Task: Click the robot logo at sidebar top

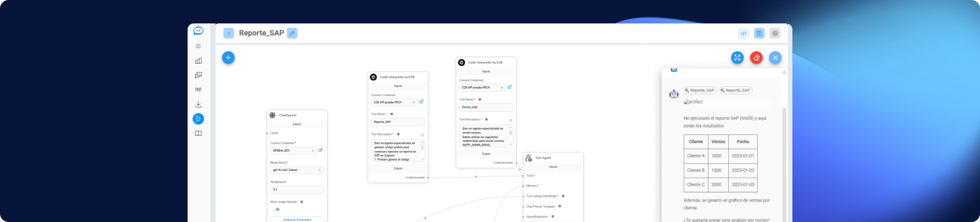Action: [x=198, y=31]
